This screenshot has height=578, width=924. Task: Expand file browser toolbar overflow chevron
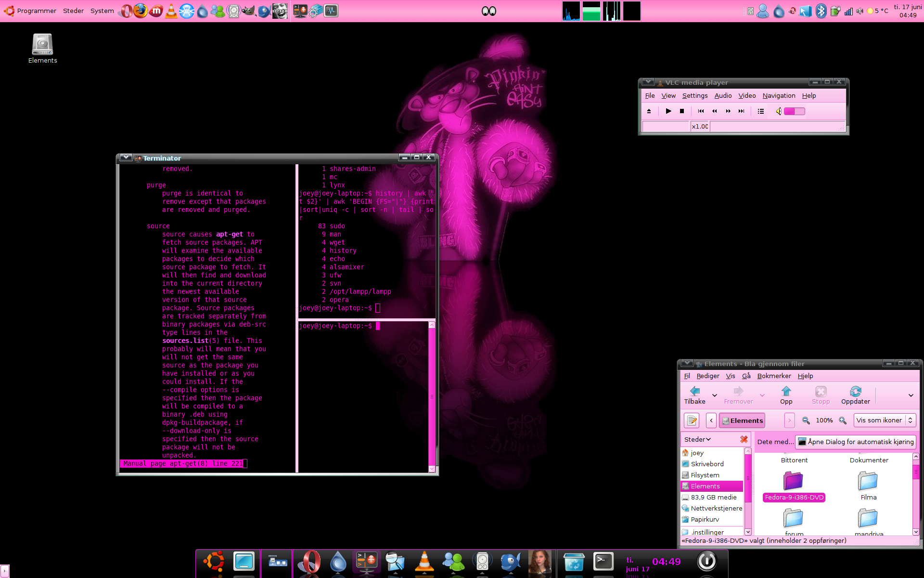click(911, 395)
